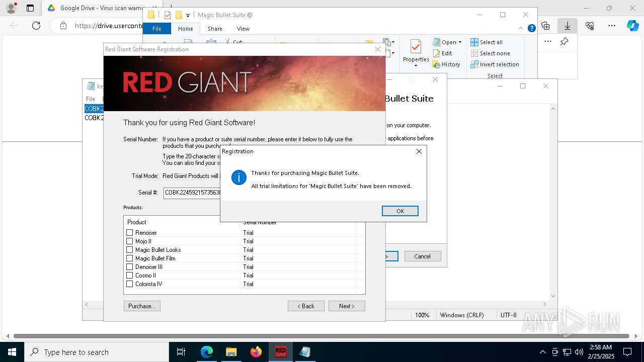
Task: Click Cancel in the Magic Bullet Suite installer
Action: pyautogui.click(x=423, y=256)
